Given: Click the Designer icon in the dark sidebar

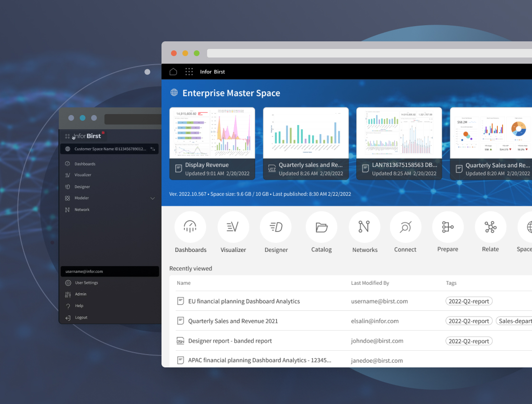Looking at the screenshot, I should 67,187.
